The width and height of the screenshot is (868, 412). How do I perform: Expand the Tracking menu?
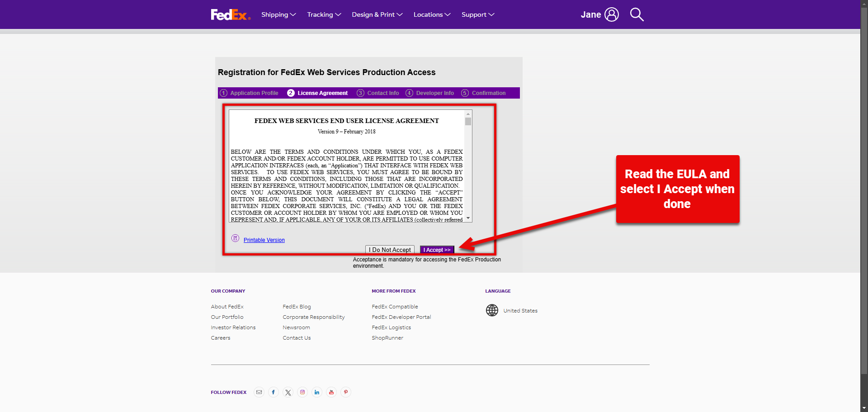[x=324, y=14]
